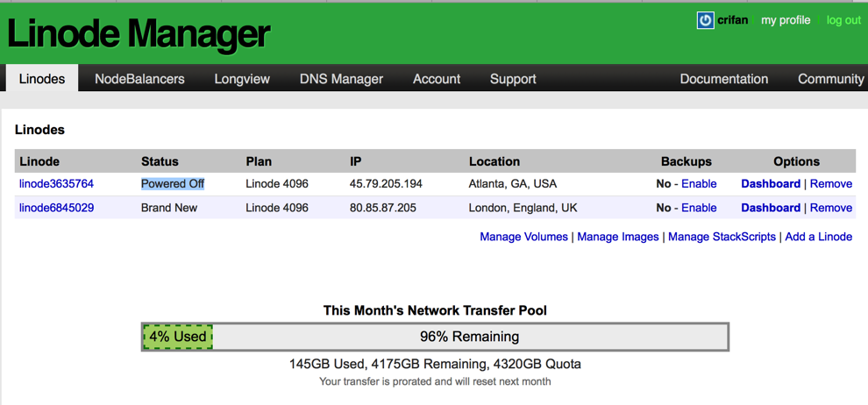
Task: Click the 145GB Used quota summary text
Action: click(435, 364)
